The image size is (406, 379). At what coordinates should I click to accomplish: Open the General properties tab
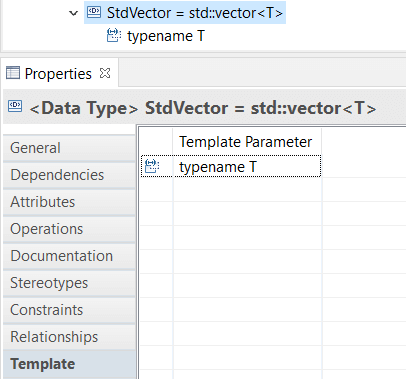tap(69, 148)
